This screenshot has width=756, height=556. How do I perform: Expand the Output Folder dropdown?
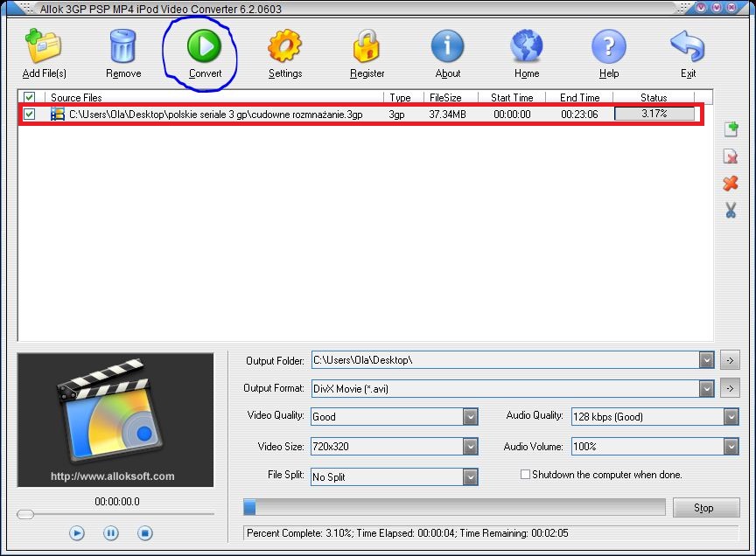706,360
